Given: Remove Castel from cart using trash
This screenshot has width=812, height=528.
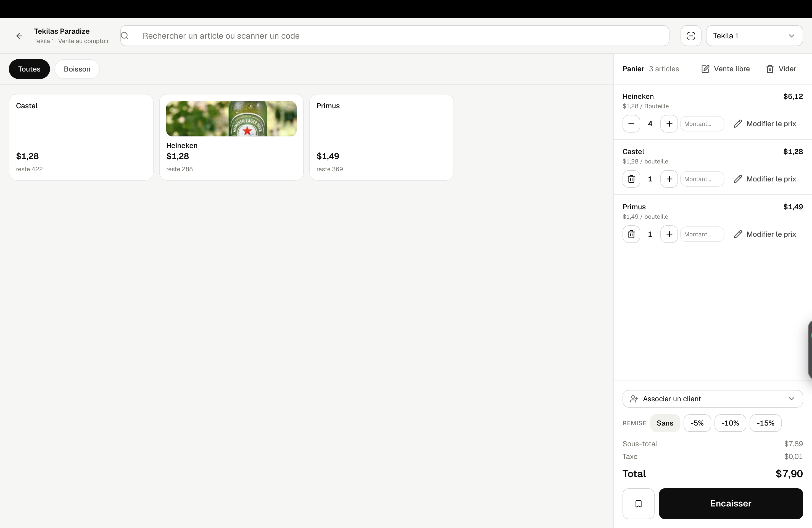Looking at the screenshot, I should tap(631, 179).
